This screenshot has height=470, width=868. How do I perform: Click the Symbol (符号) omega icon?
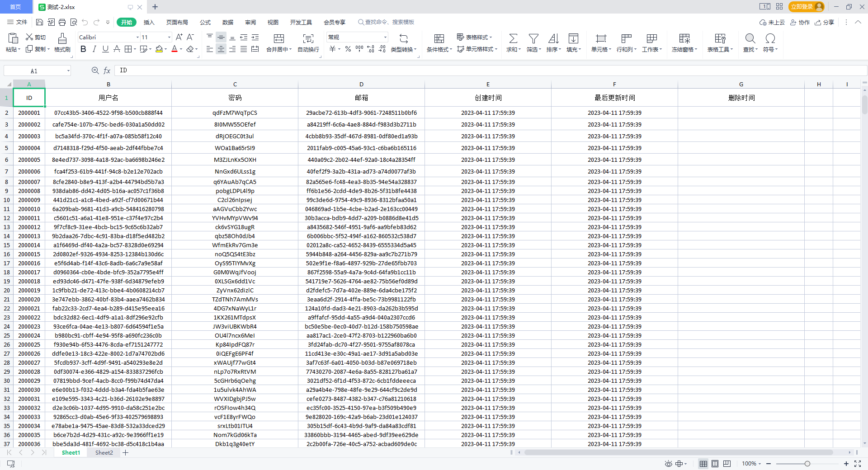coord(770,38)
